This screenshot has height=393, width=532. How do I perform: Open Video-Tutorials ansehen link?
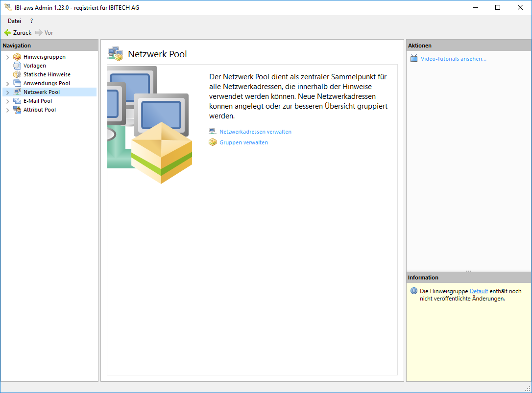coord(453,59)
